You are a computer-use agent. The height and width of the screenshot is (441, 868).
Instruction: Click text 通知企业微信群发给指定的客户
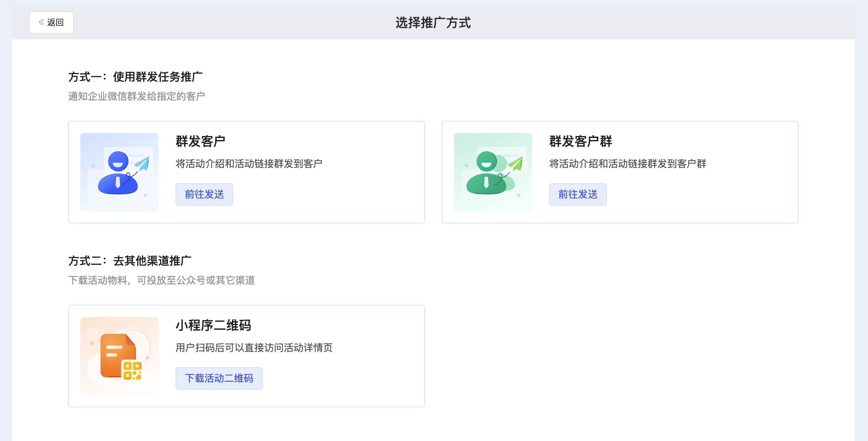137,96
